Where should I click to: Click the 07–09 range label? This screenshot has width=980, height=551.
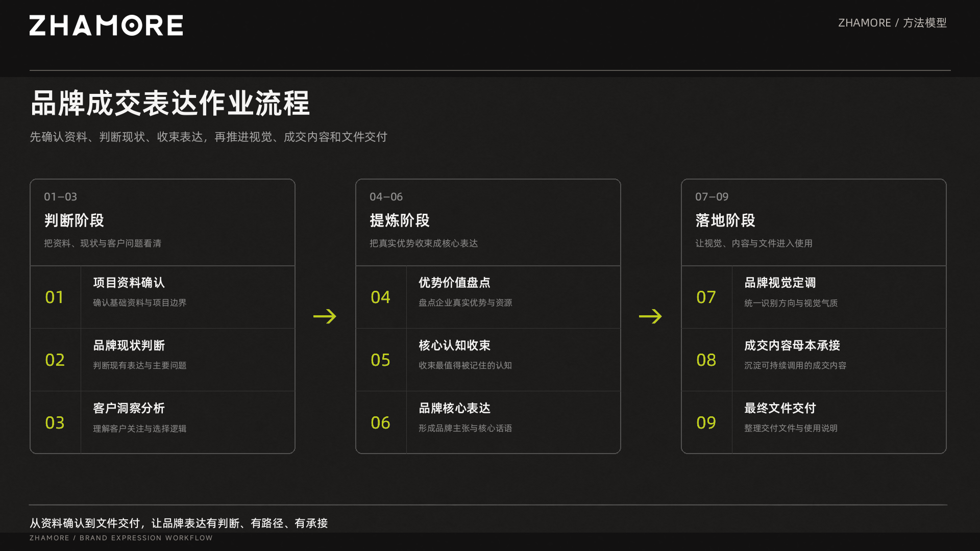712,197
